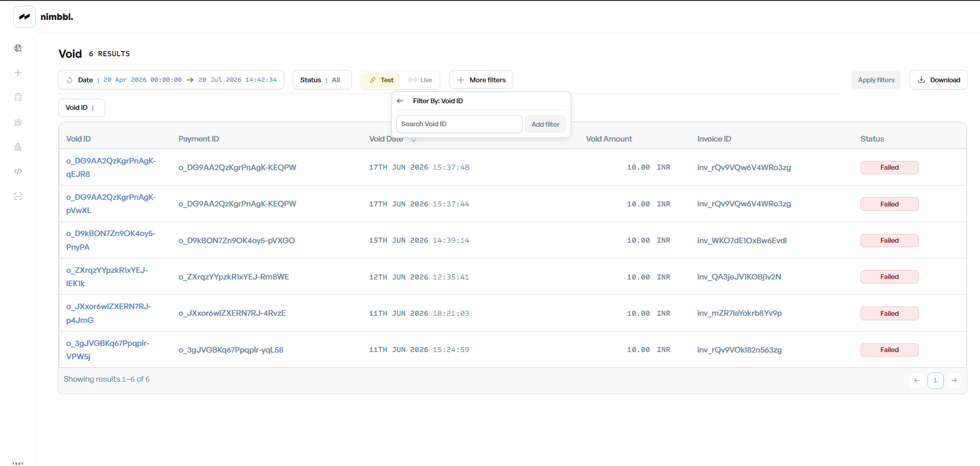Click invoice inv_mZR7laYokrb8Yv9p
The height and width of the screenshot is (466, 980).
[x=739, y=313]
